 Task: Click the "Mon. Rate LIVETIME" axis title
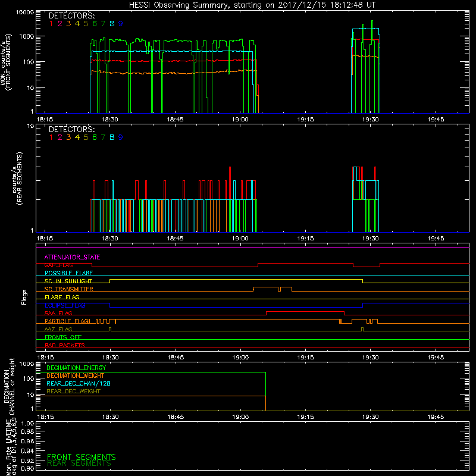(x=8, y=447)
